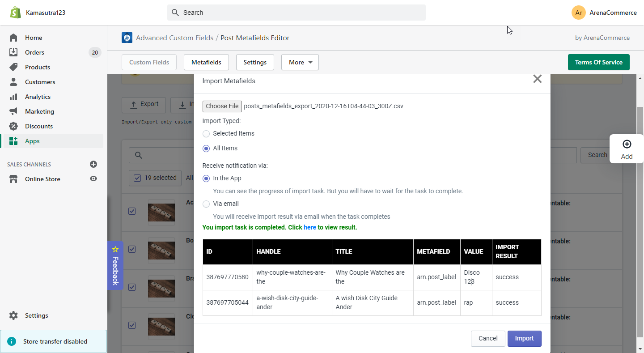Go to Analytics in sidebar

38,97
